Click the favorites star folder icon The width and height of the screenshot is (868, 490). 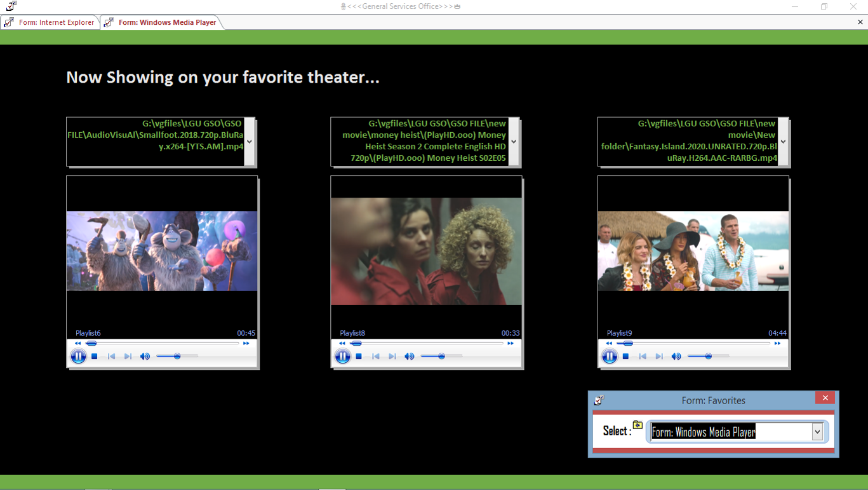[638, 425]
